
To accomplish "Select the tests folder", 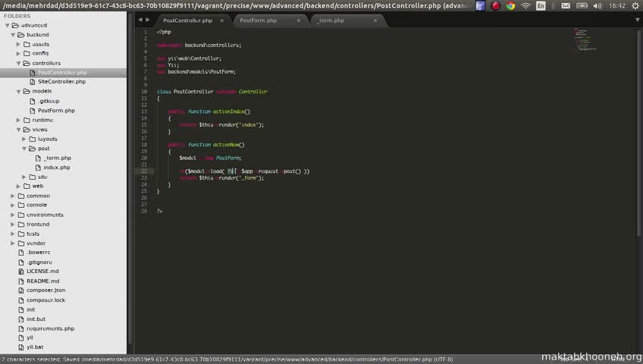I will [x=33, y=234].
